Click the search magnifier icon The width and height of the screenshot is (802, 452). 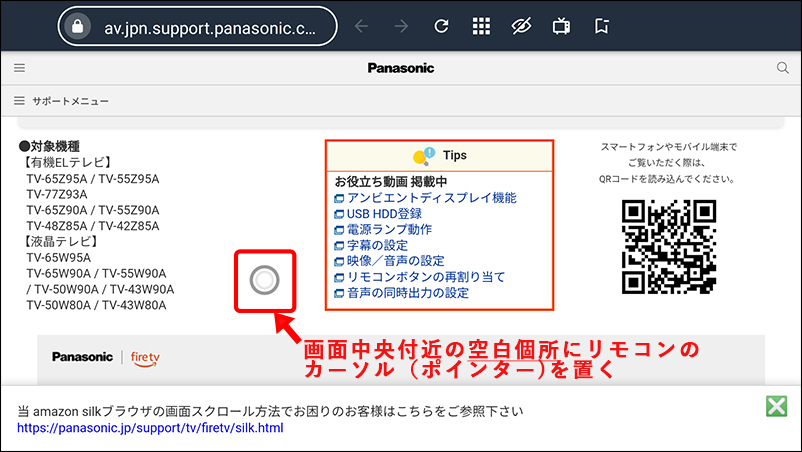pyautogui.click(x=783, y=68)
